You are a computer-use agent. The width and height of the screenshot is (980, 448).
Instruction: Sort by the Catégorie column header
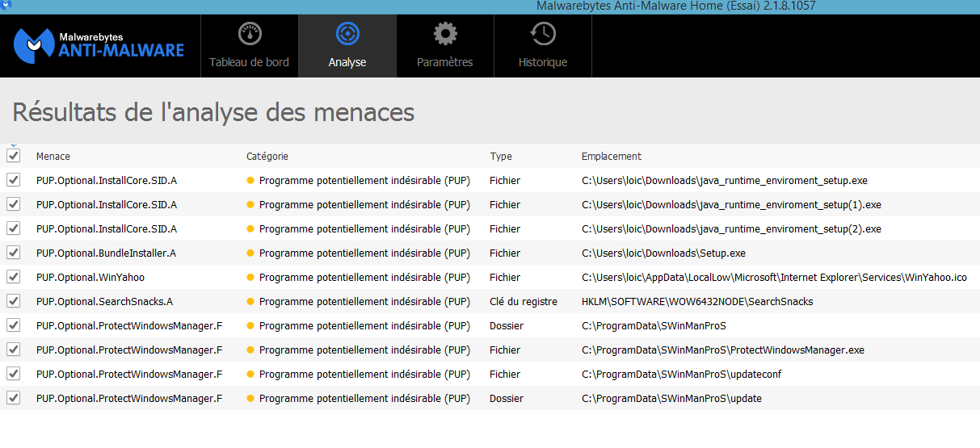pos(267,157)
